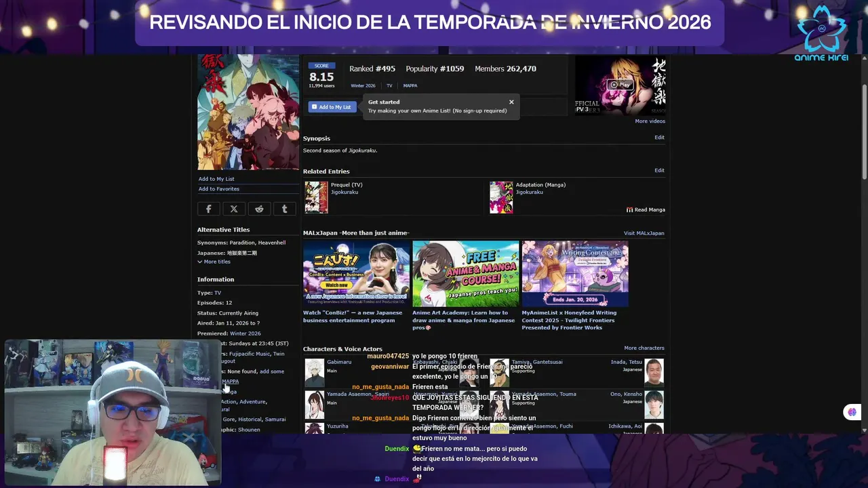Click the Ranked #495 statistic
The height and width of the screenshot is (488, 868).
coord(372,69)
